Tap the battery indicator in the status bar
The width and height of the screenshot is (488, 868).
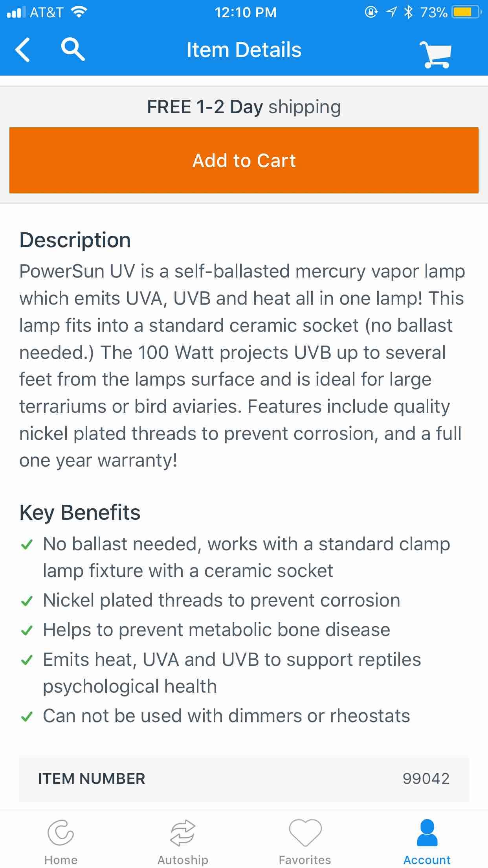(x=466, y=12)
